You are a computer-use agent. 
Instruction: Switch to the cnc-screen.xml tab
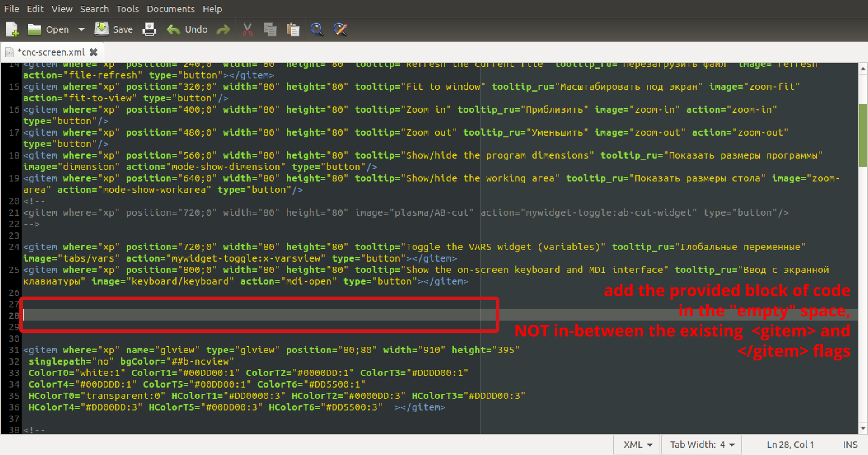click(x=51, y=52)
